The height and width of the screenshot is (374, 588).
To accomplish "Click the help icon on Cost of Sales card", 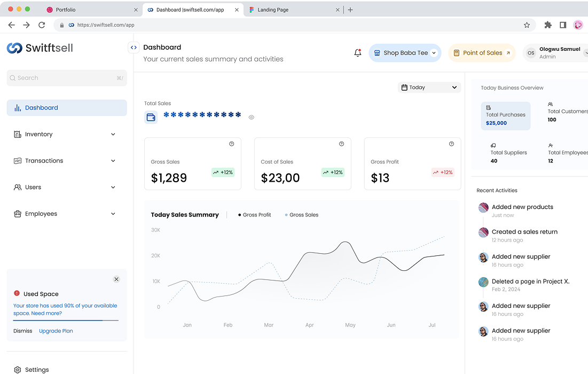I will 342,144.
